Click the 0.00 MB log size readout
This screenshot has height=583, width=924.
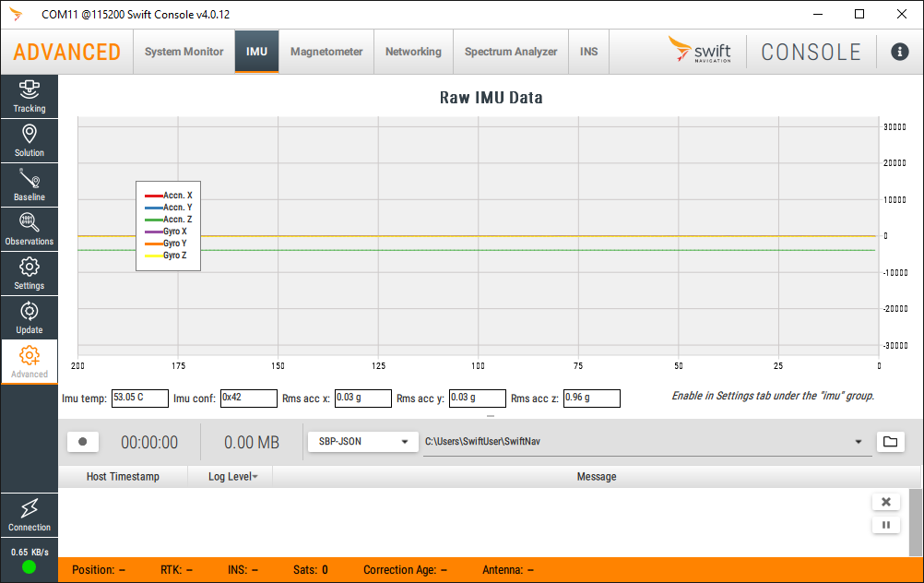point(252,442)
